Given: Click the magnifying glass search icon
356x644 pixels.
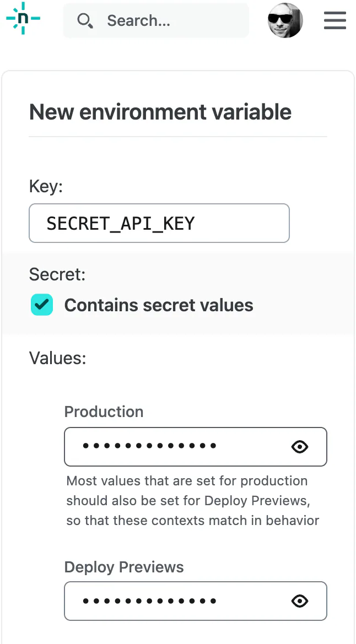Looking at the screenshot, I should (85, 20).
